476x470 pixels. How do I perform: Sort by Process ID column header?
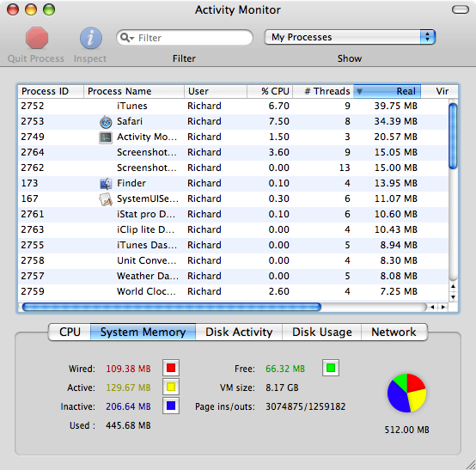tap(51, 91)
